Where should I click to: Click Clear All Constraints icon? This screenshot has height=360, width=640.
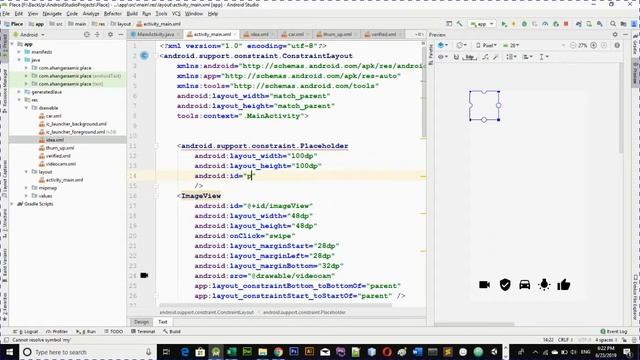tap(485, 57)
